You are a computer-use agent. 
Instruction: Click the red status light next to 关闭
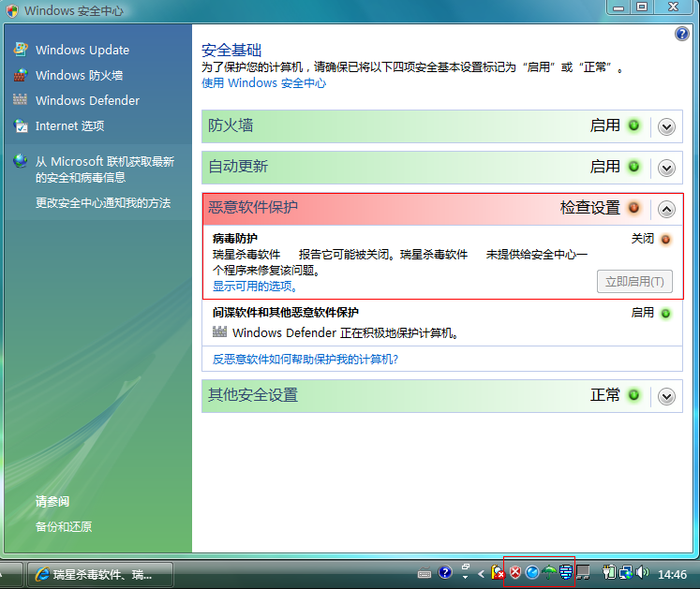[665, 240]
